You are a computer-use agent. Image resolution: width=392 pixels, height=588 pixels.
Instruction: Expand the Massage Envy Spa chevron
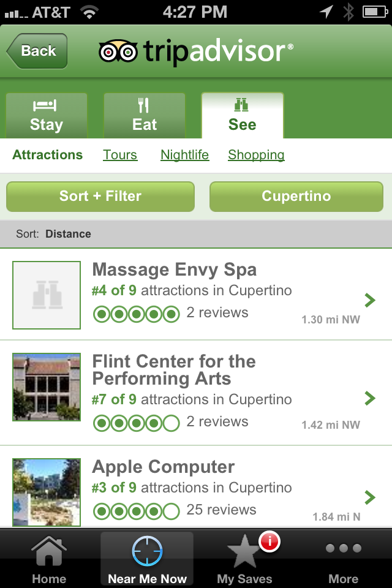370,300
